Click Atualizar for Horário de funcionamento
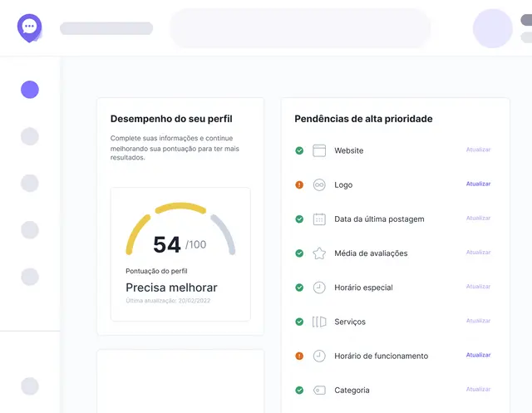 (479, 355)
